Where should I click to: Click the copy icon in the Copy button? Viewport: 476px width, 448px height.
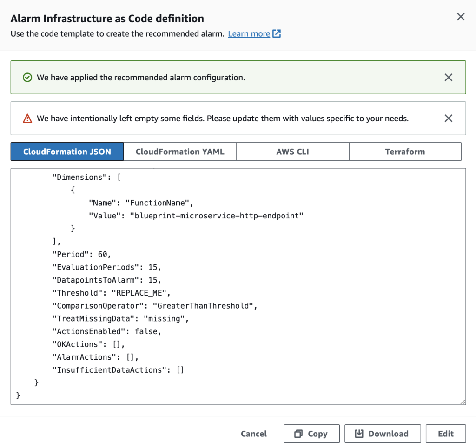tap(298, 434)
